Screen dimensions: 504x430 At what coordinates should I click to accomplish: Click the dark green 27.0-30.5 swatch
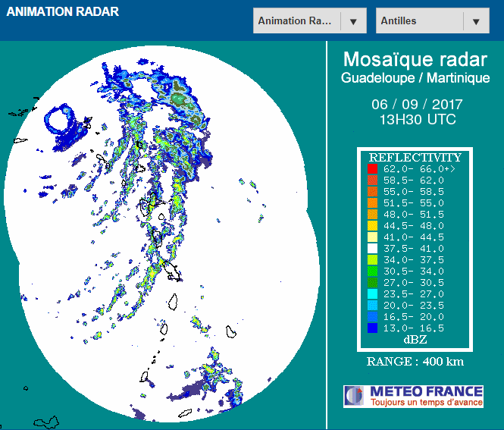tap(372, 283)
